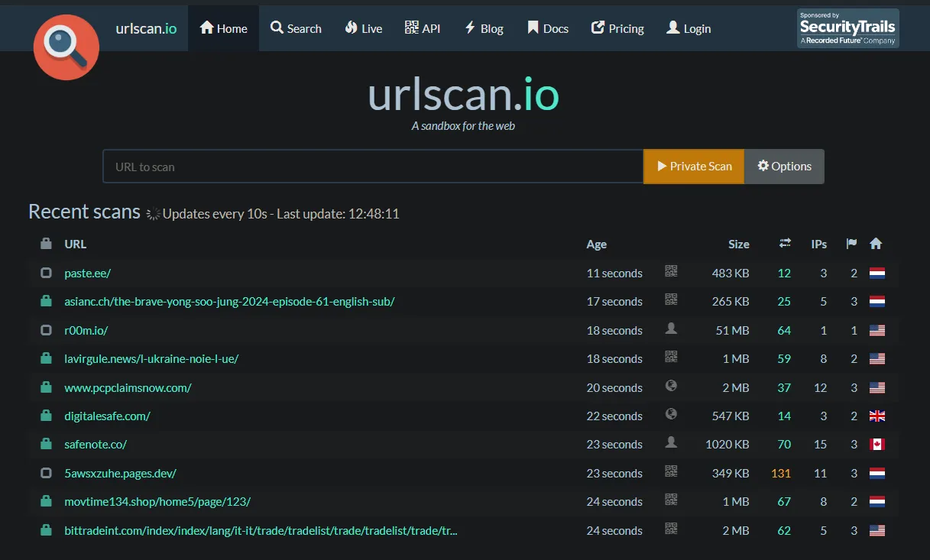This screenshot has height=560, width=930.
Task: Click the Dutch flag on the paste.ee row
Action: coord(877,272)
